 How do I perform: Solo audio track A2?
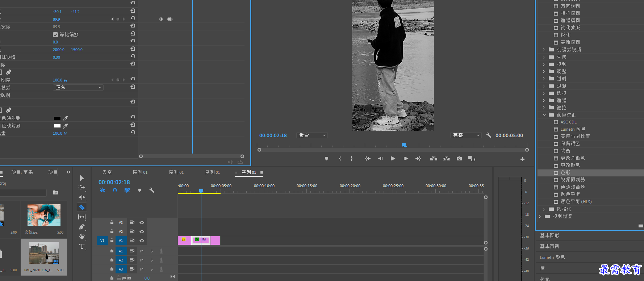point(151,260)
